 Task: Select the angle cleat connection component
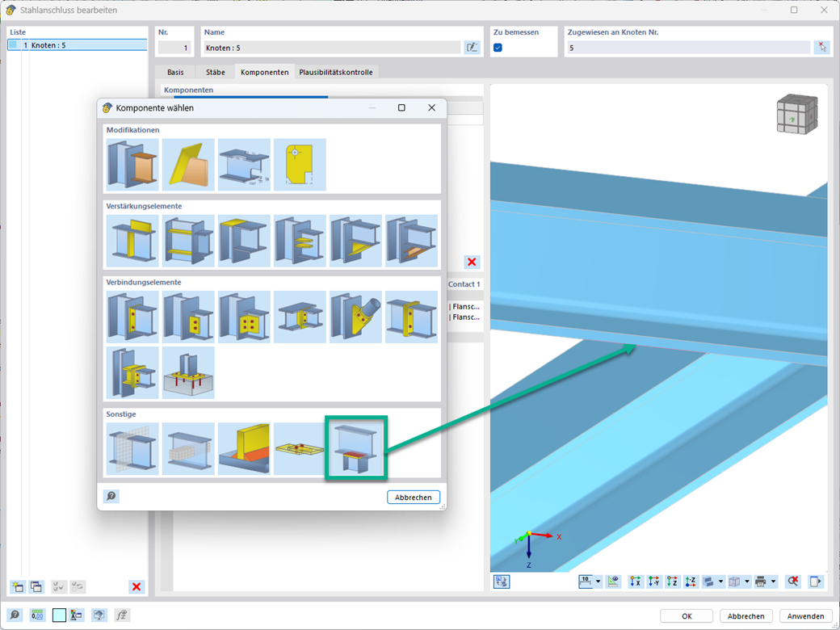coord(132,372)
